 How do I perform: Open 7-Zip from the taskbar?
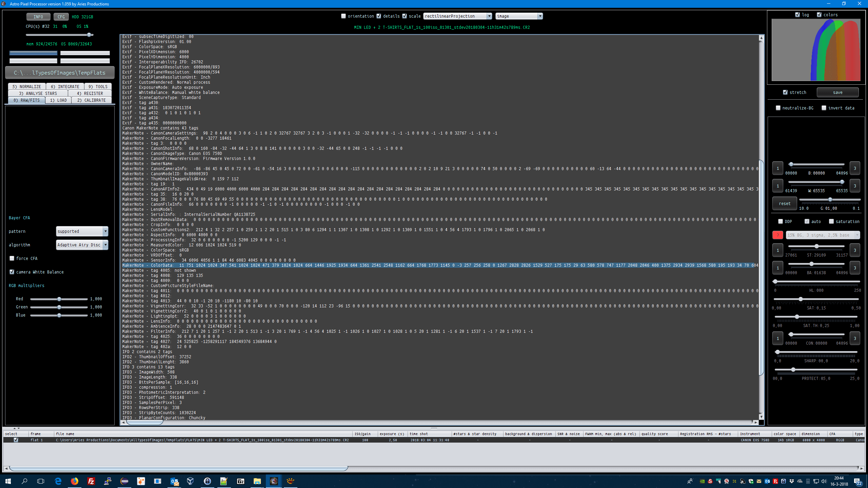click(x=240, y=481)
